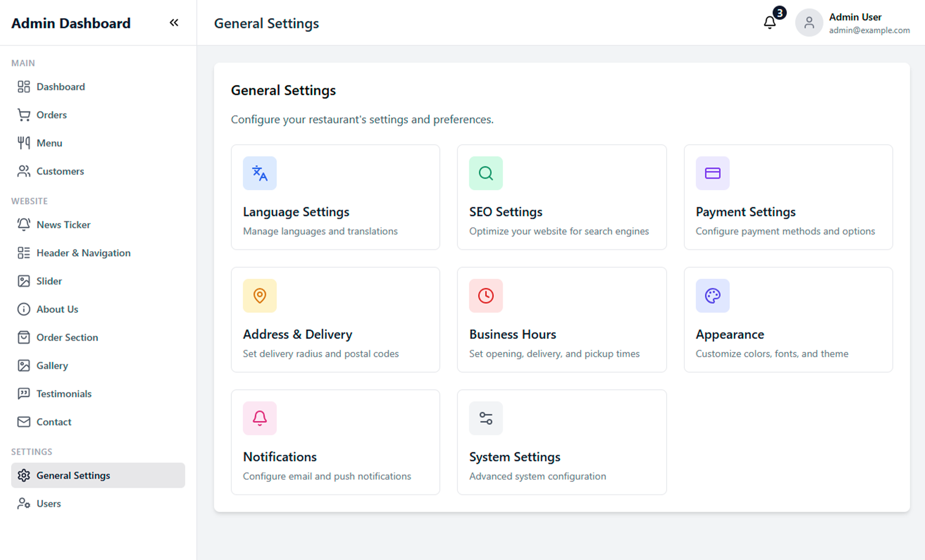The image size is (925, 560).
Task: Click the Language Settings translate icon
Action: tap(259, 173)
